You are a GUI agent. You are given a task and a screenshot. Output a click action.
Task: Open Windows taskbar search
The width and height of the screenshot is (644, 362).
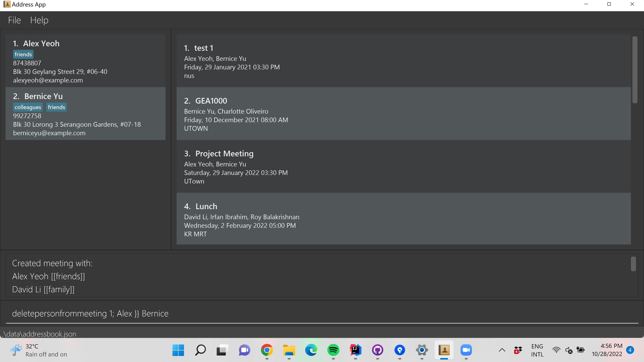pyautogui.click(x=200, y=350)
